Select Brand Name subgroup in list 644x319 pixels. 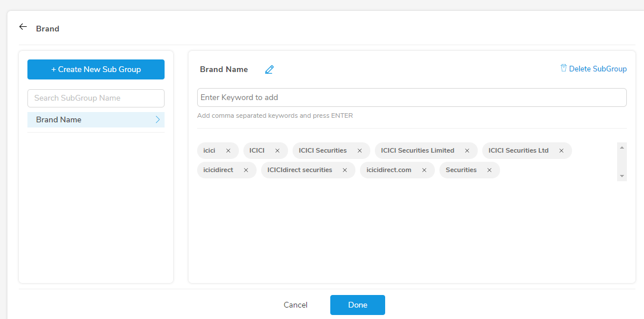96,119
